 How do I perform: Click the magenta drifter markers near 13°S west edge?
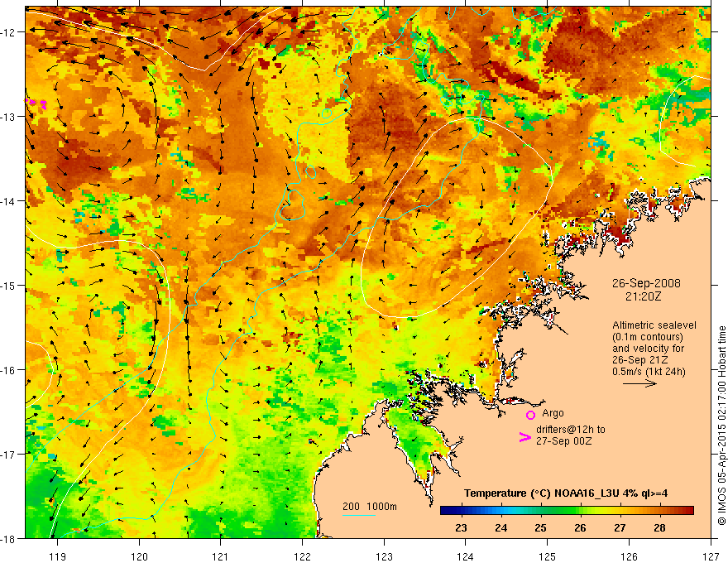coord(36,103)
